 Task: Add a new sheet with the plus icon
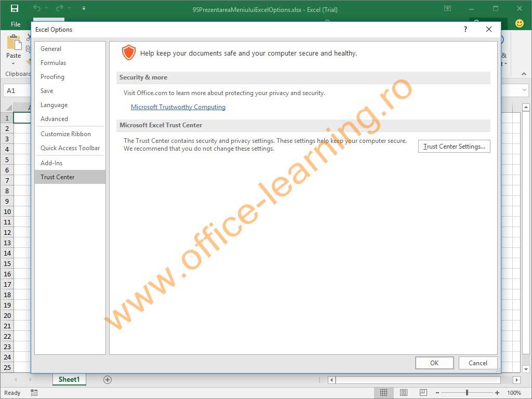click(x=108, y=380)
